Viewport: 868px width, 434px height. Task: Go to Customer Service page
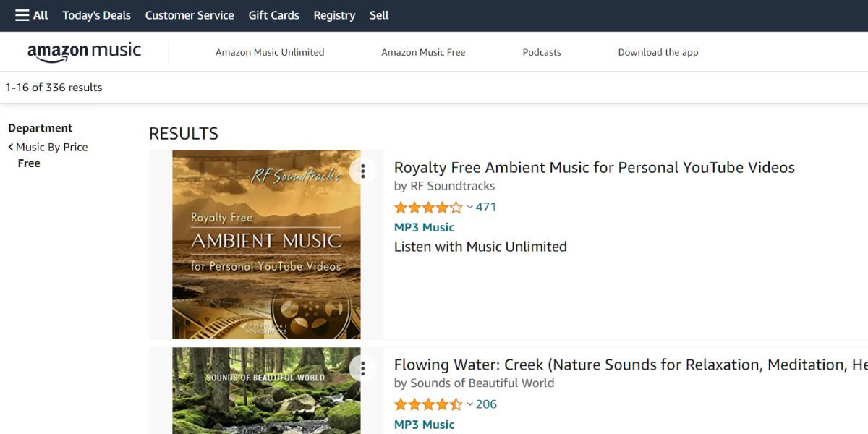pos(190,15)
